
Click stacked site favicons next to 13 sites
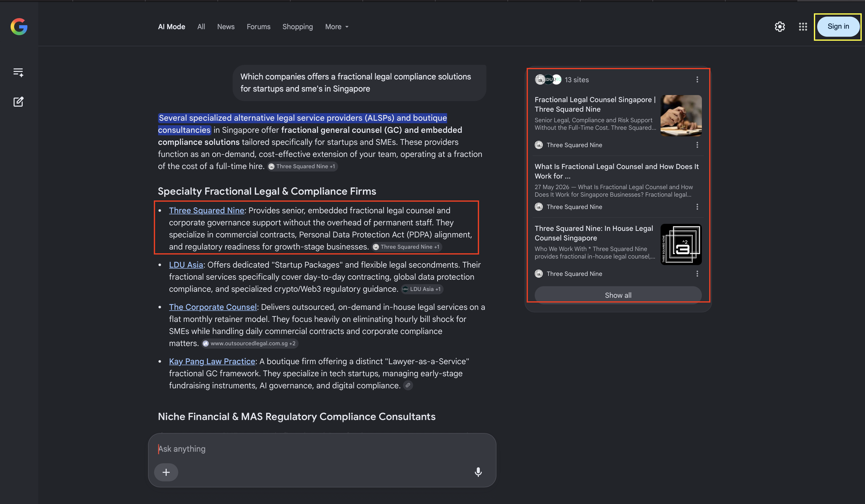click(x=548, y=79)
